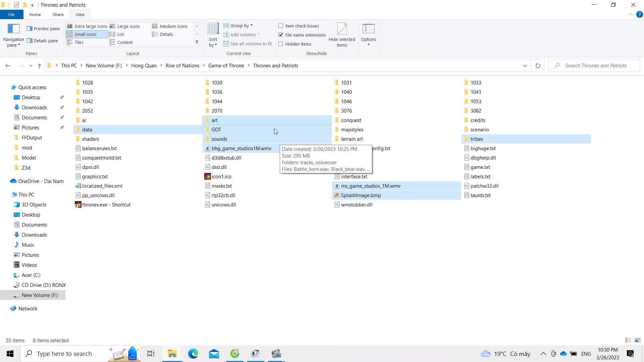Switch to the Home tab
This screenshot has width=644, height=362.
coord(35,15)
